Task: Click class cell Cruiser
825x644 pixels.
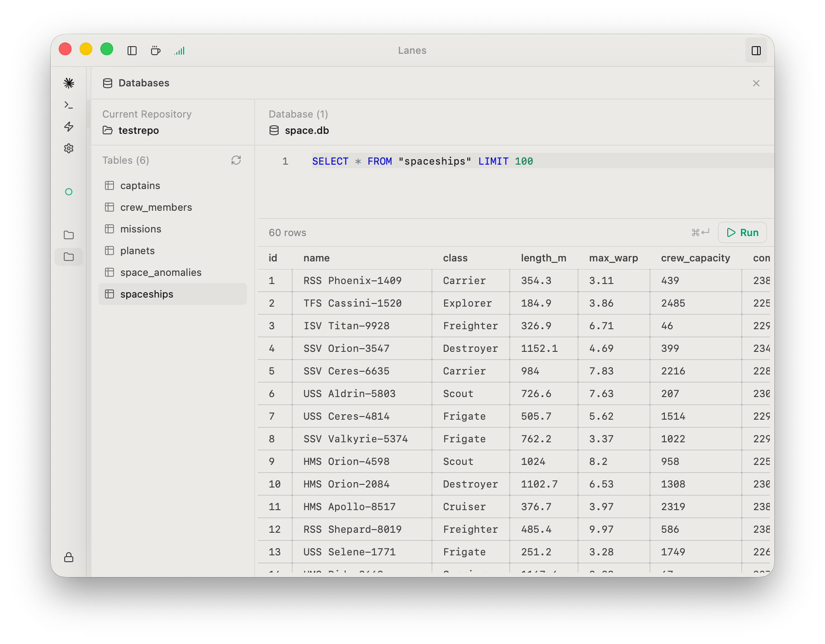Action: [471, 507]
